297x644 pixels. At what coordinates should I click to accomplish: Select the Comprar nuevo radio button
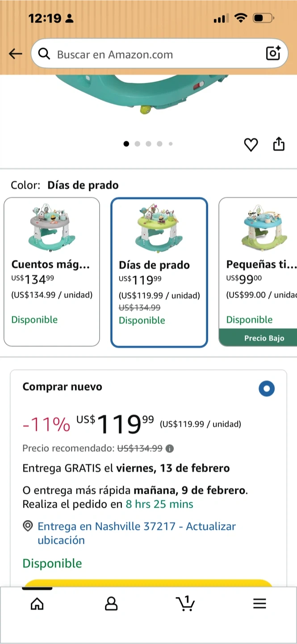(267, 389)
